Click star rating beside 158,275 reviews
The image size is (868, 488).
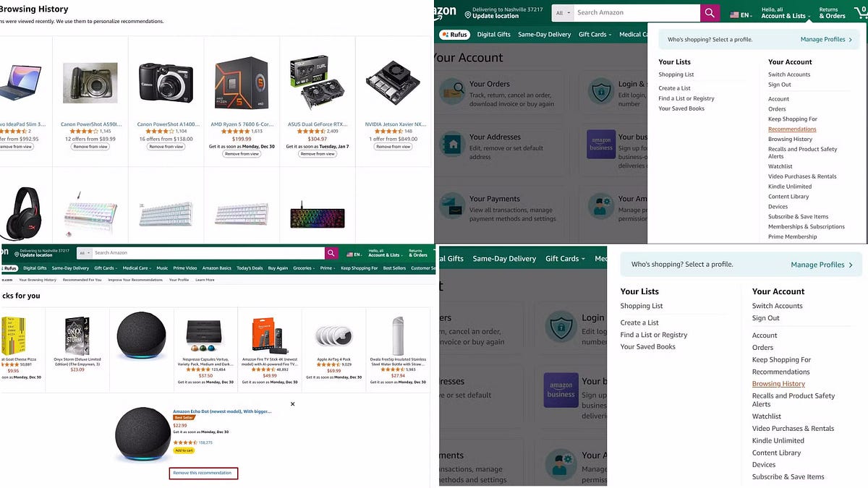(185, 442)
